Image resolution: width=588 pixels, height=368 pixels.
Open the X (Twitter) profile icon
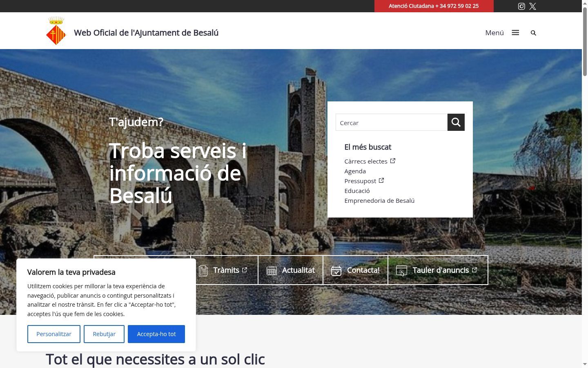click(533, 6)
